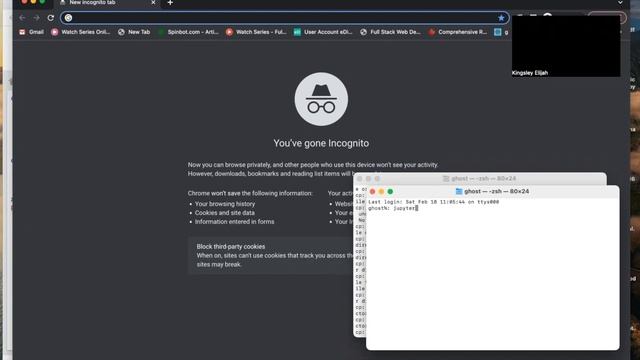Select the New incognito tab
The width and height of the screenshot is (640, 360).
point(108,3)
